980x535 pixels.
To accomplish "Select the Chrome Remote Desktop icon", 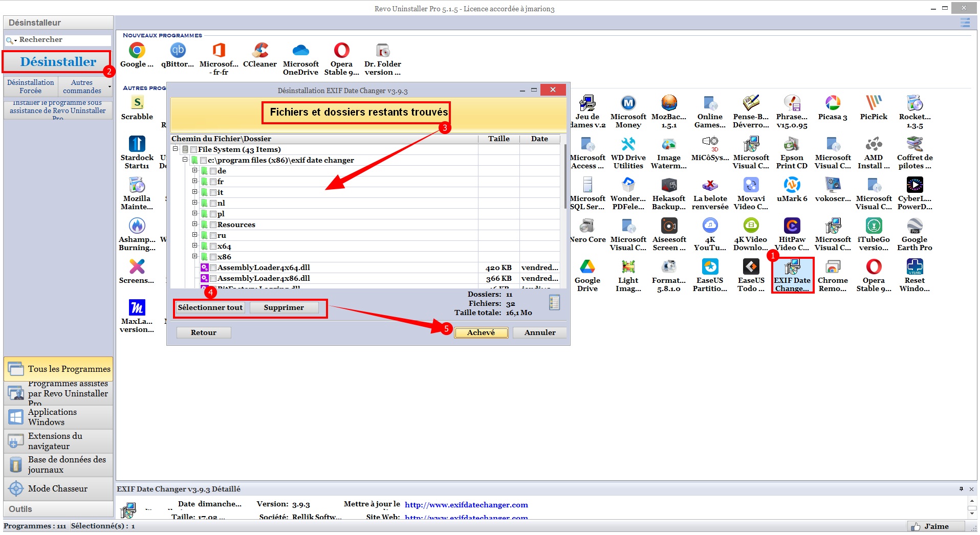I will (x=833, y=266).
